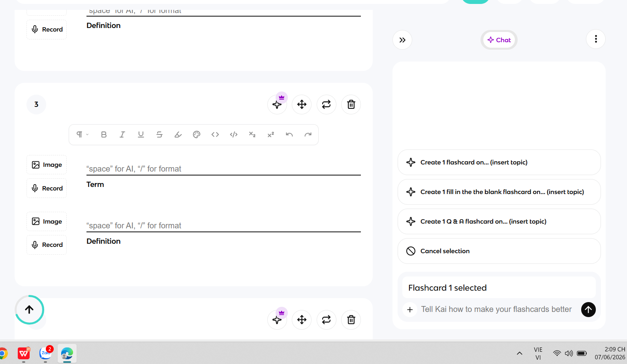Toggle bold formatting in the editor toolbar

coord(104,134)
